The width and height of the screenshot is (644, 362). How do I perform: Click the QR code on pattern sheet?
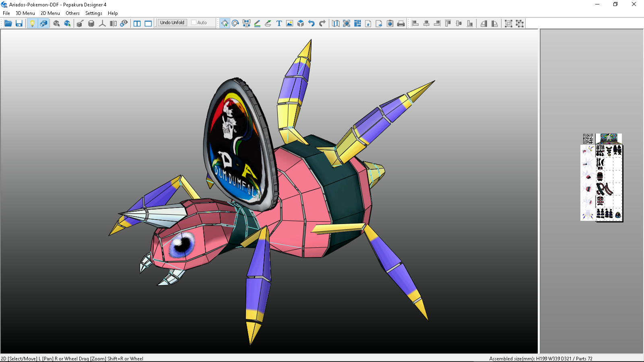[588, 139]
